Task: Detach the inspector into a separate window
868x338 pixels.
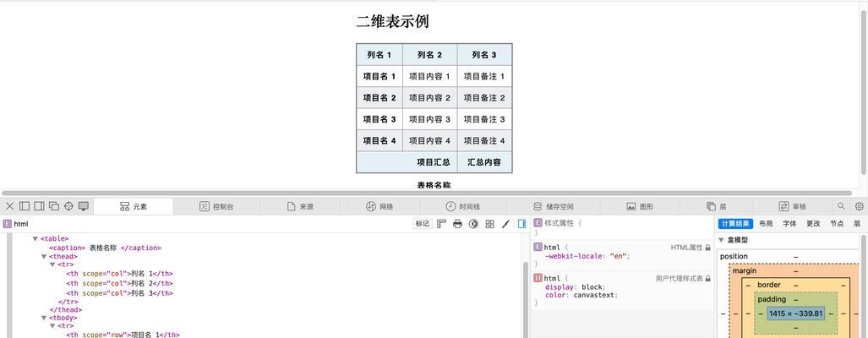Action: pyautogui.click(x=54, y=206)
